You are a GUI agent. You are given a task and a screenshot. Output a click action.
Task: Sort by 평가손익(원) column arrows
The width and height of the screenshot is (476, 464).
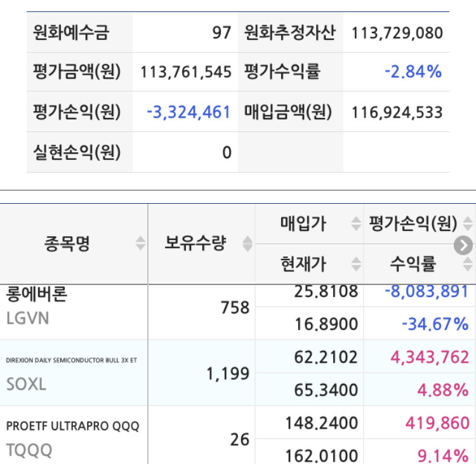pos(468,224)
